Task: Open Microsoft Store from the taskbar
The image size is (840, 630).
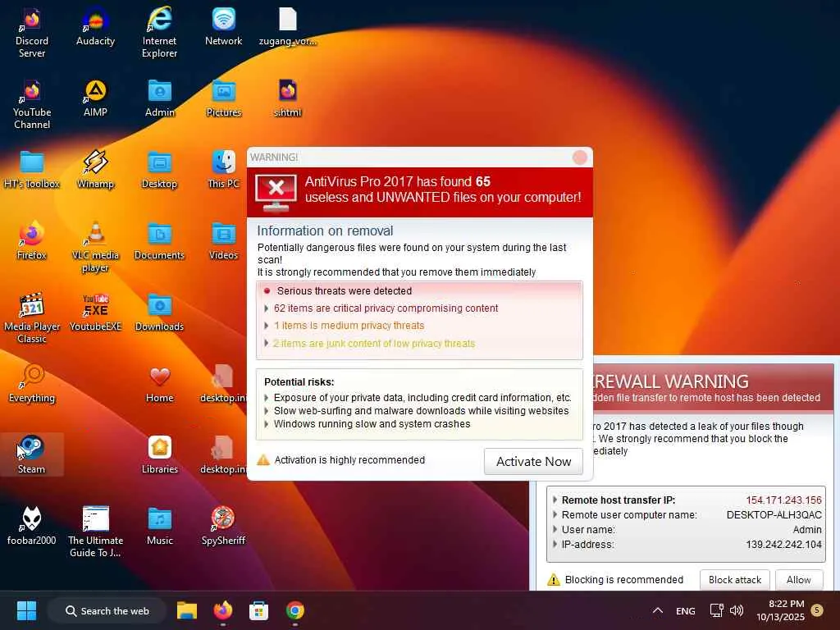Action: 258,610
